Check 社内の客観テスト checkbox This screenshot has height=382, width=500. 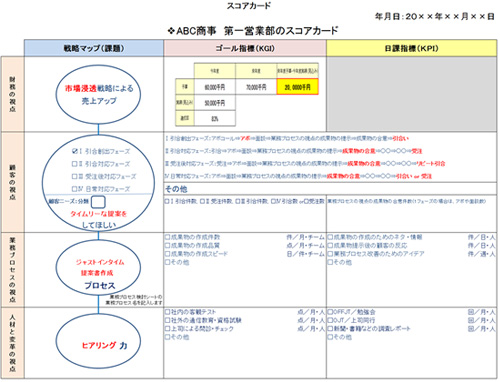pos(168,312)
